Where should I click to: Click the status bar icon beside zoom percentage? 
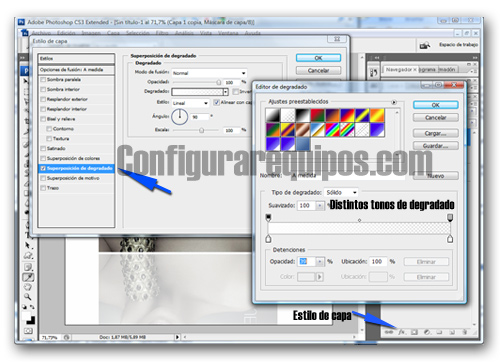(67, 337)
